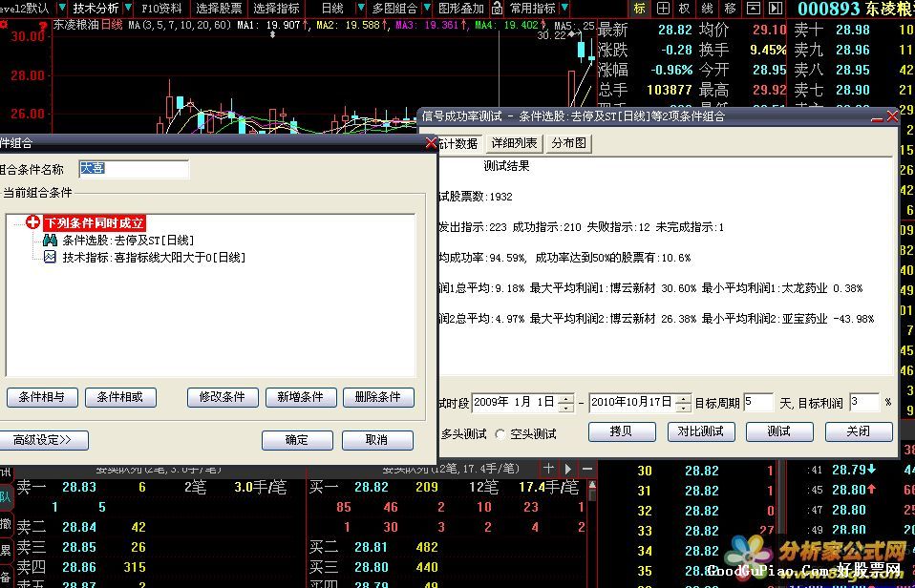Click the stock code 000893 header
915x588 pixels.
(829, 9)
